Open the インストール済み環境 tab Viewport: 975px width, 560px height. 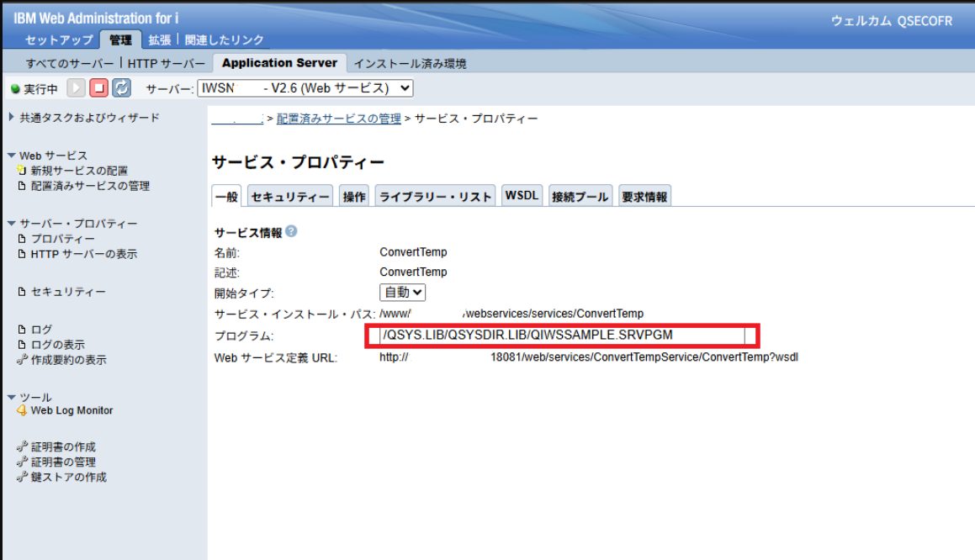pyautogui.click(x=410, y=63)
